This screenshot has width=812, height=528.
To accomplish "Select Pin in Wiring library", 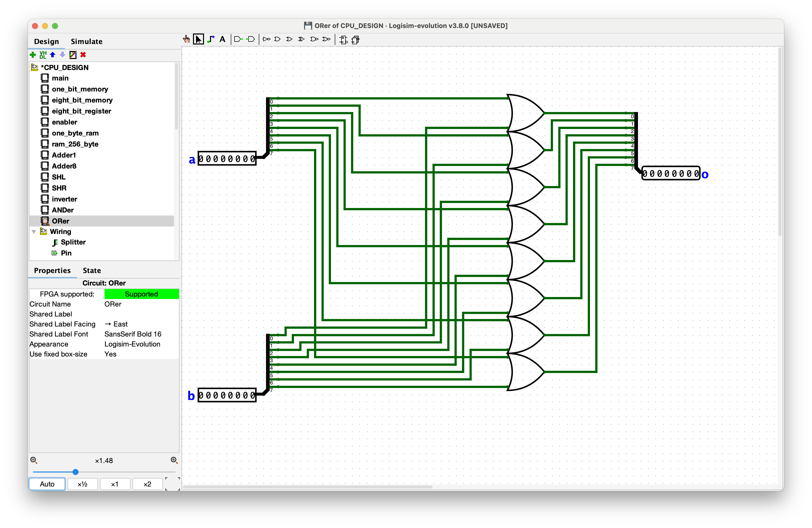I will coord(66,253).
